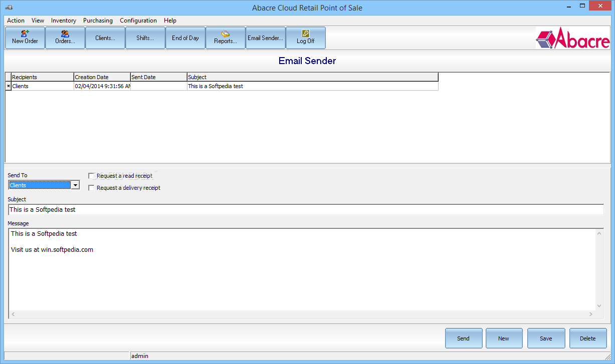Click the Send button
The width and height of the screenshot is (615, 364).
[464, 338]
